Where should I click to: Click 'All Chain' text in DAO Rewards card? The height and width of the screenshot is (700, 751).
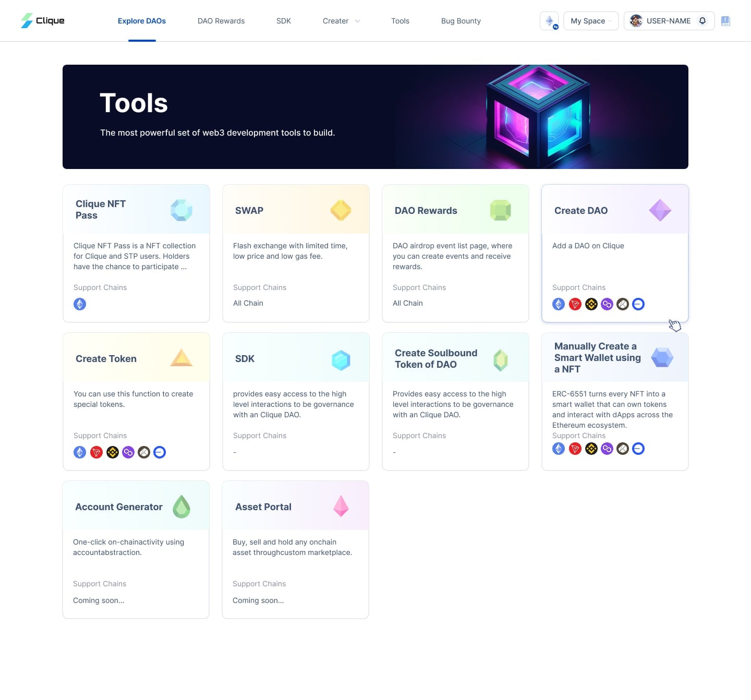(x=408, y=303)
